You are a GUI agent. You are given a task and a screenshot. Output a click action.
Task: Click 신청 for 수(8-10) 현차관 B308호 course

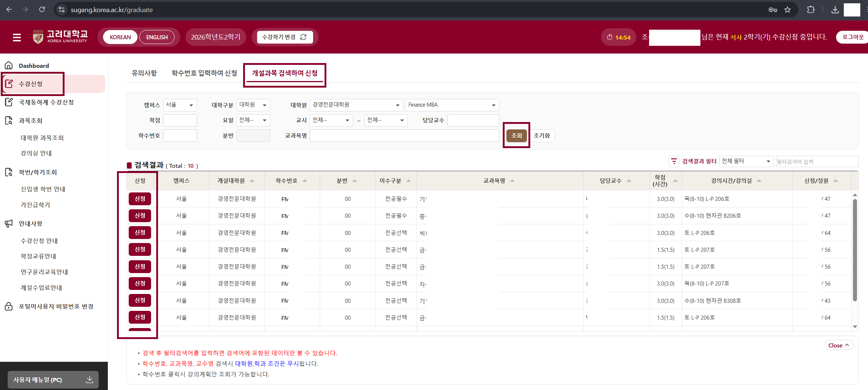pos(140,300)
